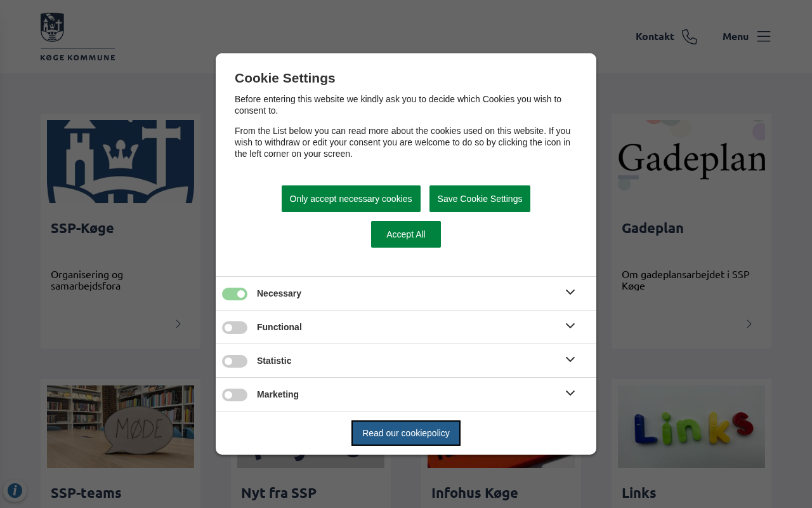Toggle the Necessary cookies switch
Viewport: 812px width, 508px height.
pos(235,294)
